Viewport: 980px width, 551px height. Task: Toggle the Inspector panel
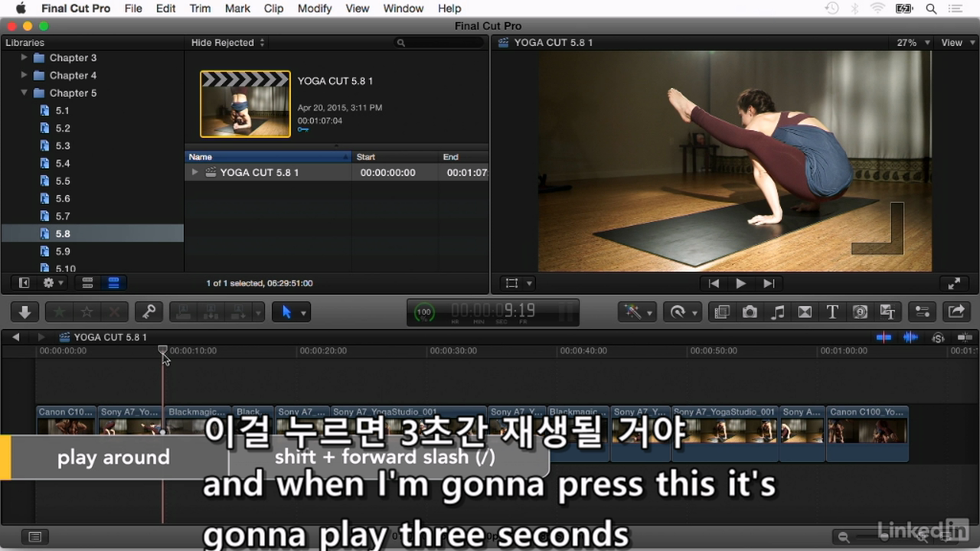coord(922,311)
